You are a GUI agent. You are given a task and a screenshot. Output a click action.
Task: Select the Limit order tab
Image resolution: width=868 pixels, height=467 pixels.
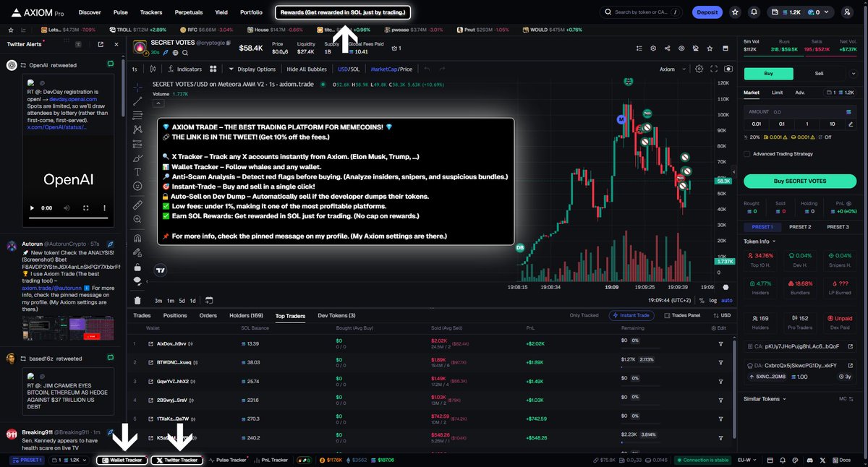tap(777, 93)
